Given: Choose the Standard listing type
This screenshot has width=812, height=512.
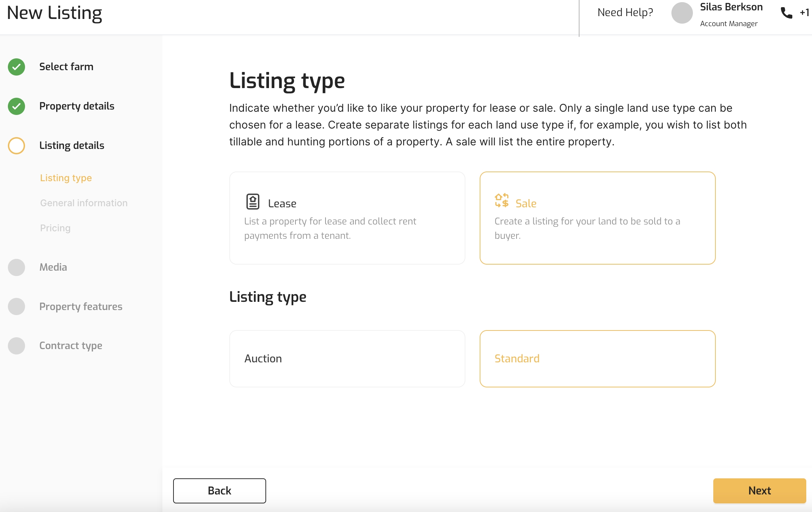Looking at the screenshot, I should (597, 358).
